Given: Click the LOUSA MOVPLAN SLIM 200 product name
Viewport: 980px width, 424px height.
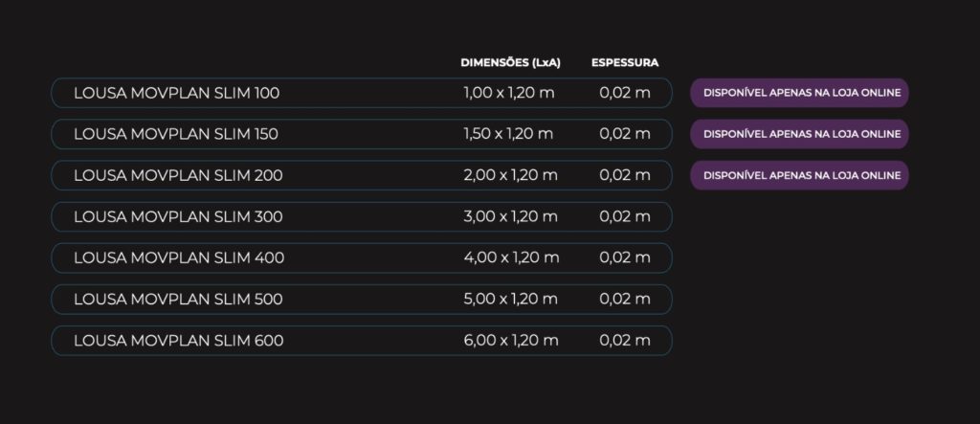Looking at the screenshot, I should 178,175.
